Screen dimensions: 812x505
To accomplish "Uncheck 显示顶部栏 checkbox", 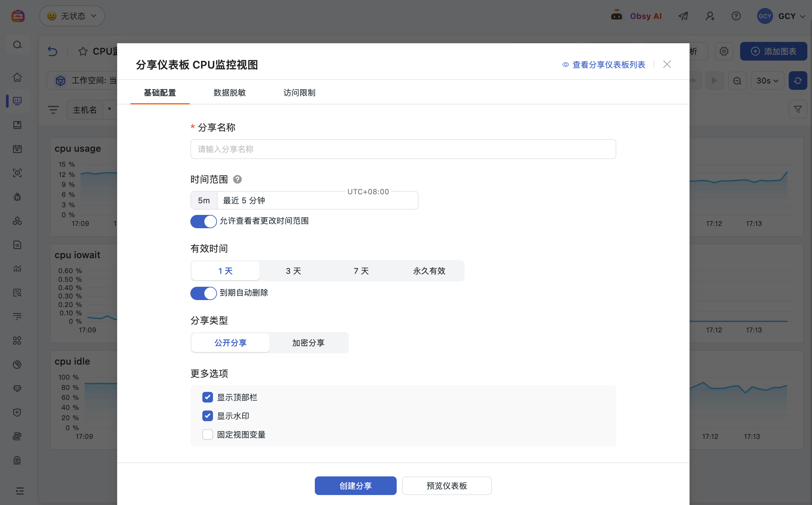I will (x=207, y=397).
